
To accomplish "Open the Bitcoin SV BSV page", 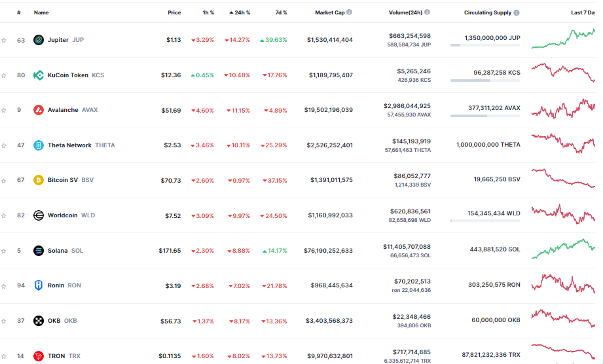I will point(71,180).
